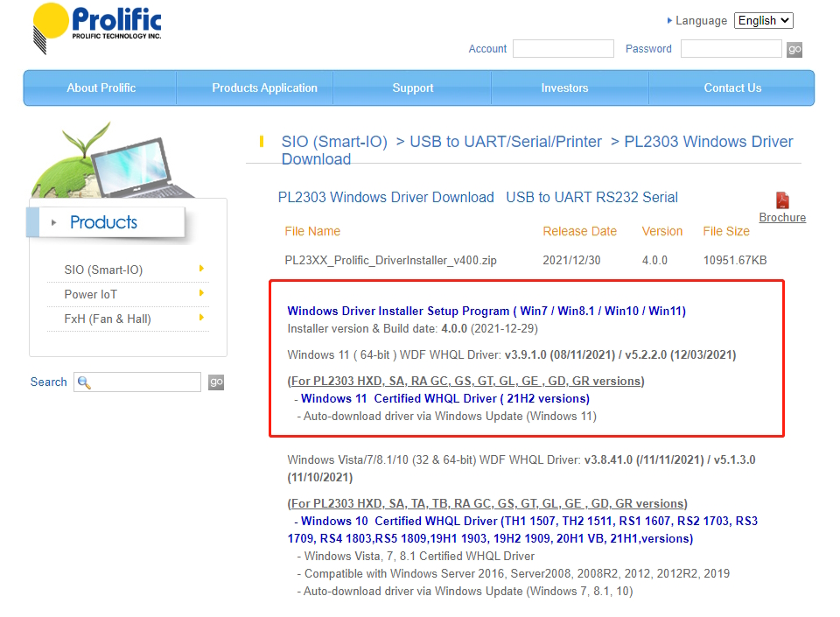Download PL23XX_Prolific_DriverInstaller_v400.zip file
840x617 pixels.
390,260
